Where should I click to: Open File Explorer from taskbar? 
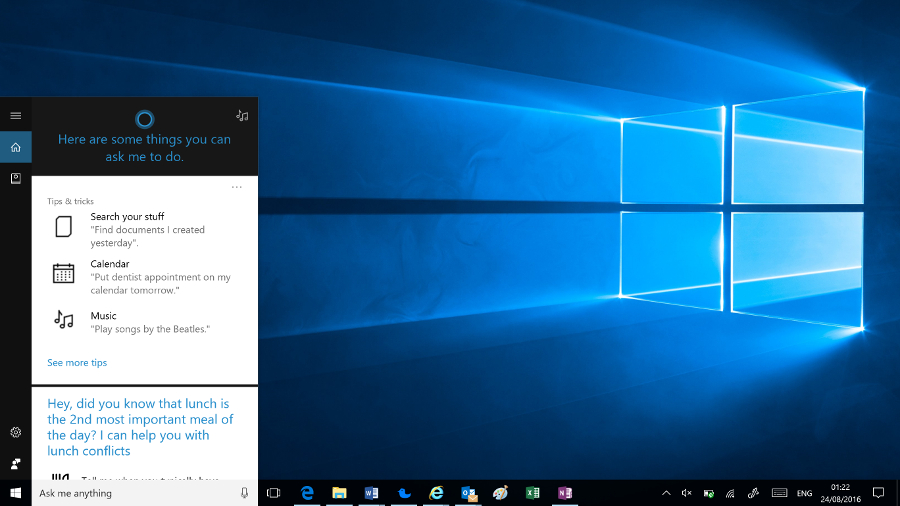coord(339,493)
